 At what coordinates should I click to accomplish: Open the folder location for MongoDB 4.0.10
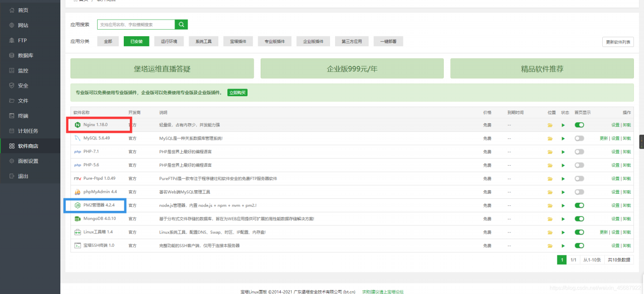tap(550, 219)
